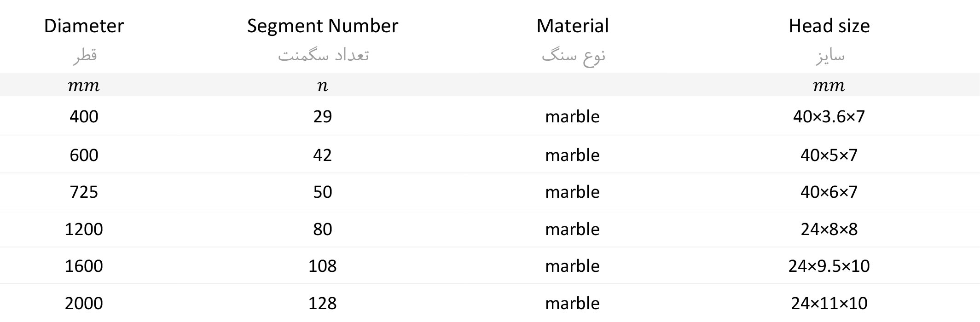Click segment count 108
The width and height of the screenshot is (980, 322).
322,266
